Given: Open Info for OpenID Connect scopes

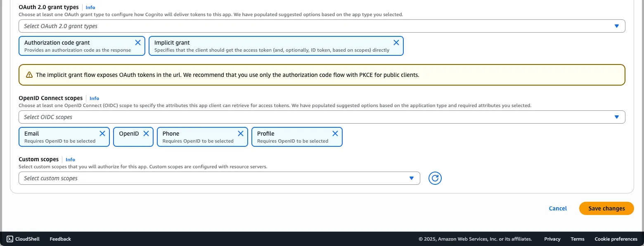Looking at the screenshot, I should tap(95, 98).
